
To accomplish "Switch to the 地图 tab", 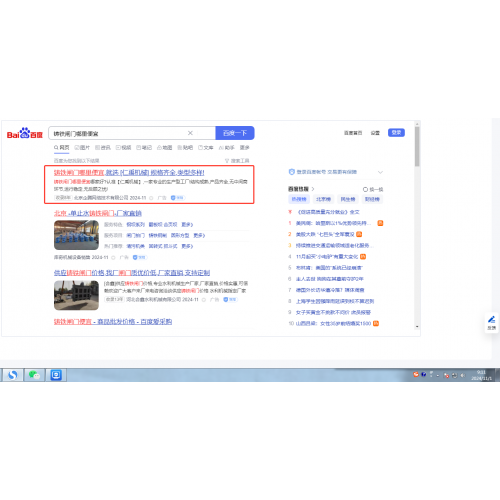I will coord(165,147).
